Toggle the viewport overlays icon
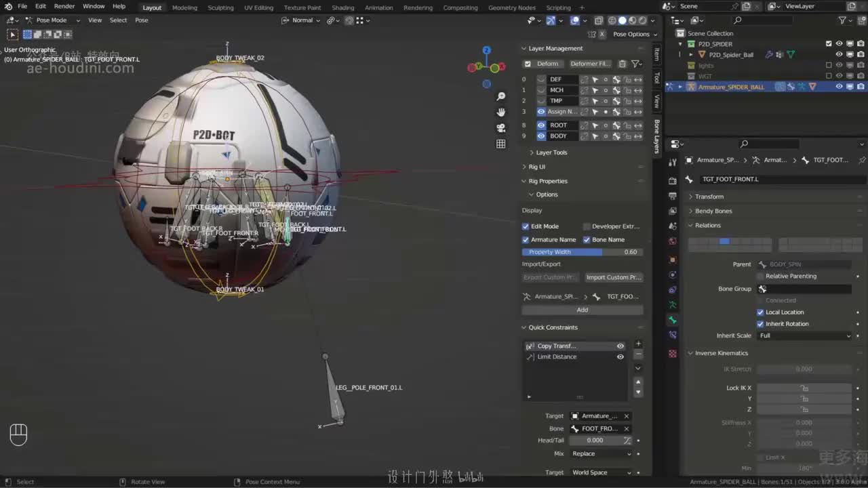Image resolution: width=868 pixels, height=488 pixels. 574,20
